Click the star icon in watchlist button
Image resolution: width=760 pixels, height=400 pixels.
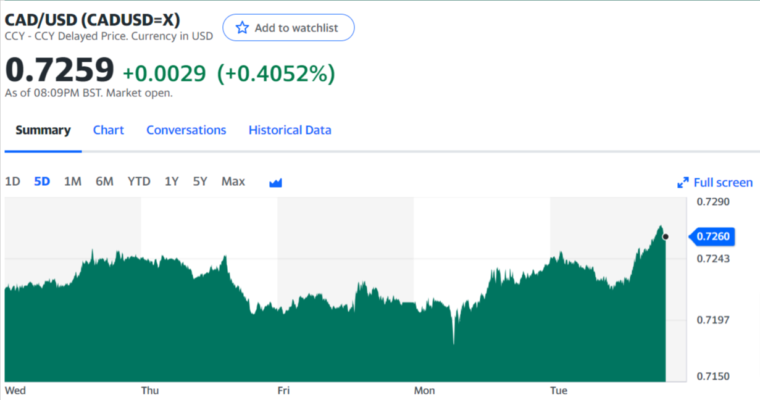242,28
